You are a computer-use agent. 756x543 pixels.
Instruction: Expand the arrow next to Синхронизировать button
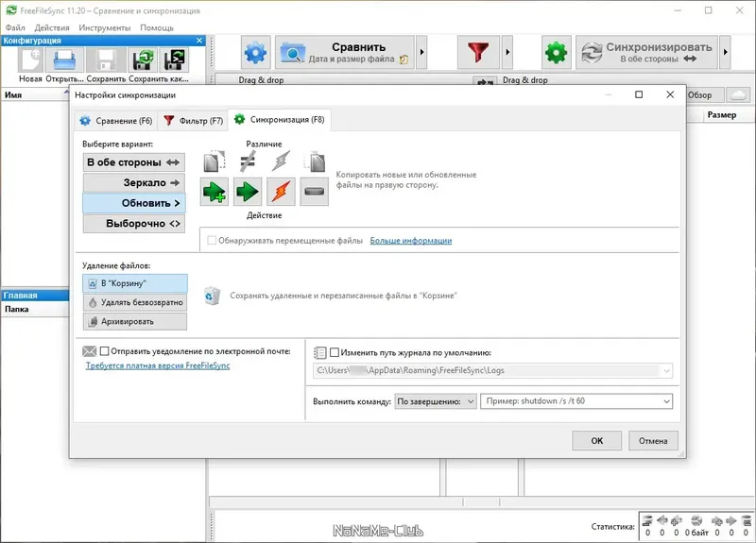(x=725, y=52)
